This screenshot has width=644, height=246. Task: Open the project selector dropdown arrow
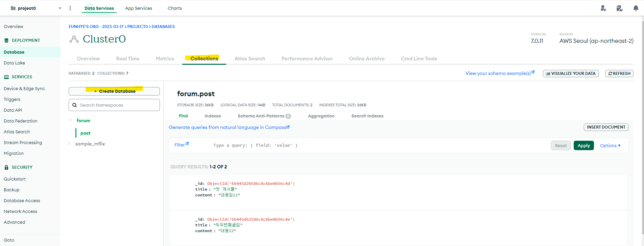pos(60,8)
